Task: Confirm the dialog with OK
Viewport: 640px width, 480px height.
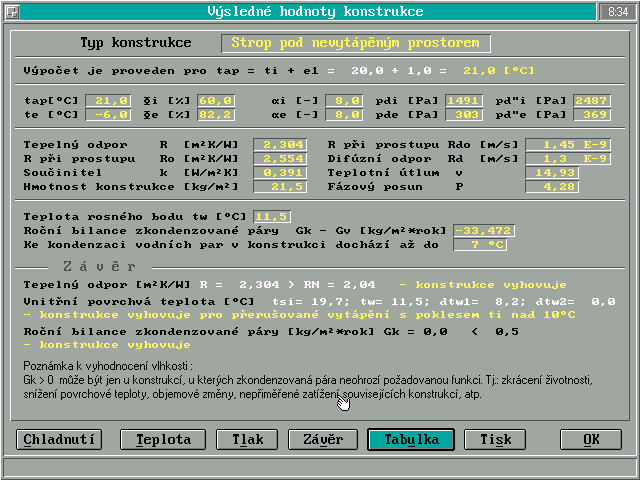Action: pos(590,439)
